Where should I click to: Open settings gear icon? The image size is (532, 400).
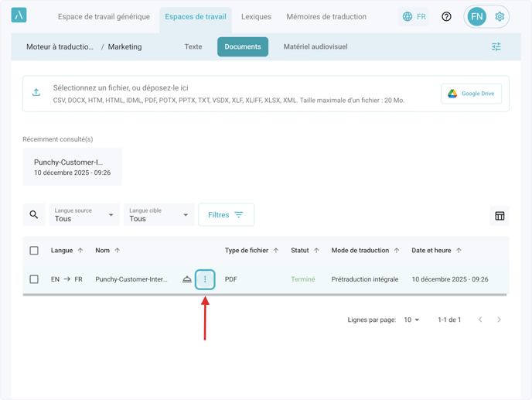(500, 16)
